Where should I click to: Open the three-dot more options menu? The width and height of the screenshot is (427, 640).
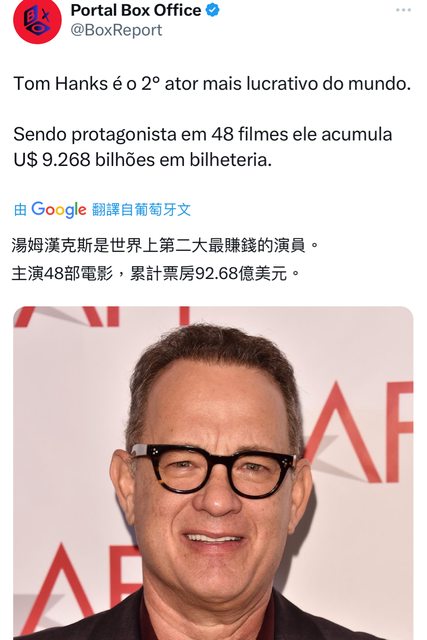click(403, 10)
